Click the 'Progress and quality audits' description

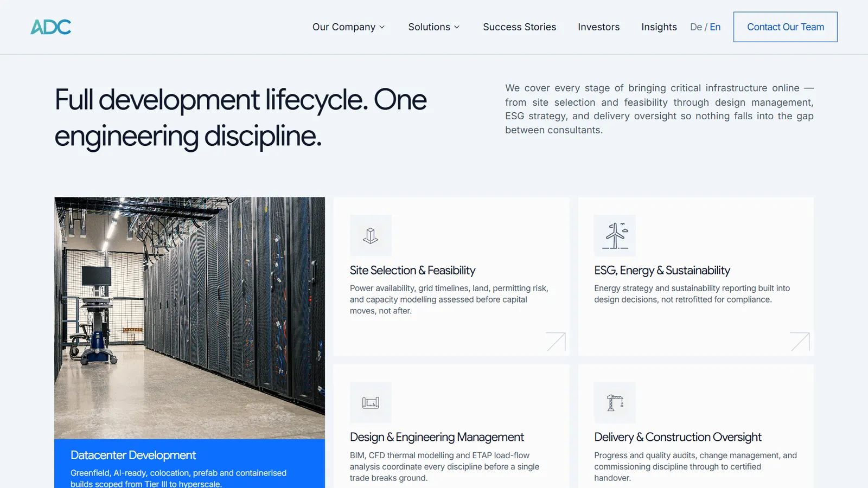pyautogui.click(x=695, y=466)
